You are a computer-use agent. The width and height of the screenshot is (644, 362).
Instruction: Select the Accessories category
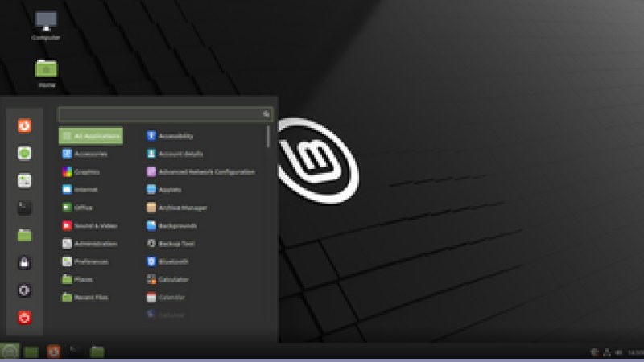[x=91, y=154]
